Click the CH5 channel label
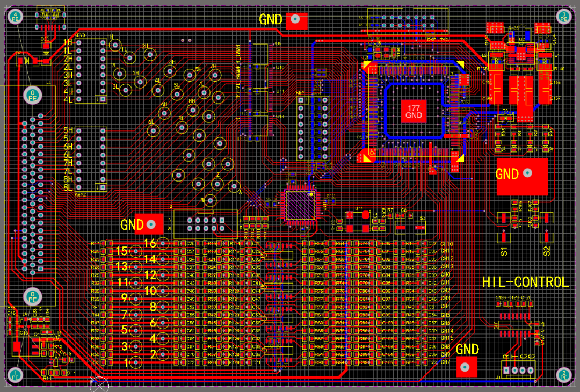This screenshot has height=392, width=580. coord(445,315)
